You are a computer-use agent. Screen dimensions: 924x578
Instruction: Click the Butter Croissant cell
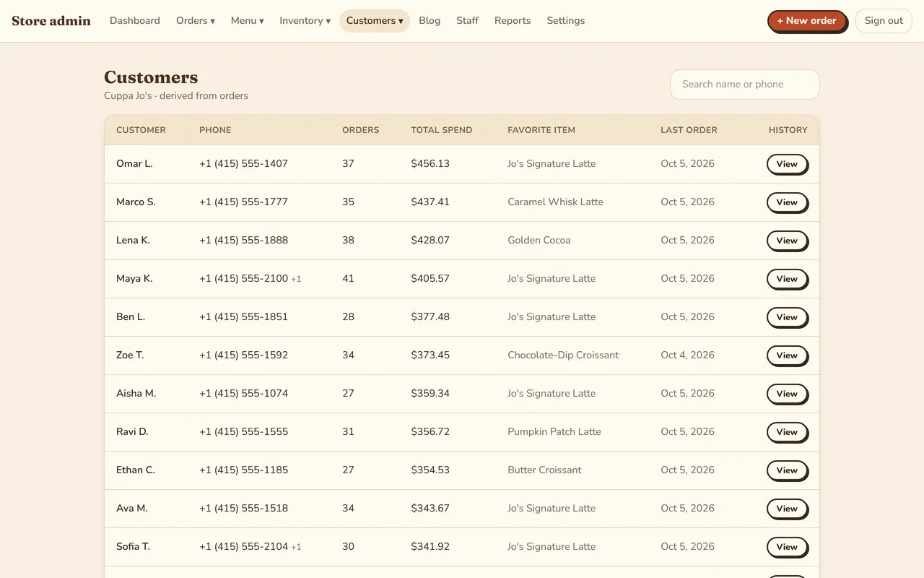pos(544,470)
